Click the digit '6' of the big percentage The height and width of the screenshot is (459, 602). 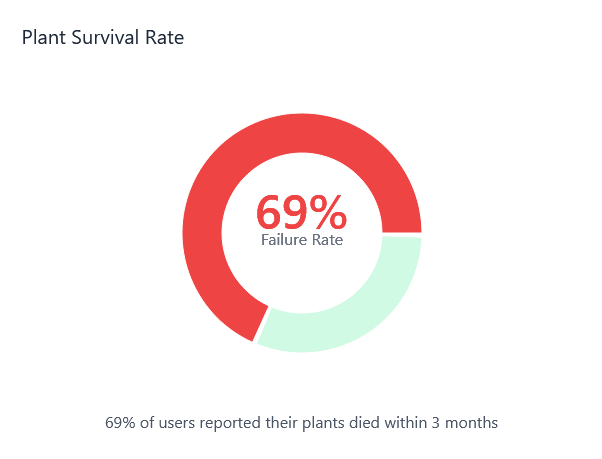(269, 212)
